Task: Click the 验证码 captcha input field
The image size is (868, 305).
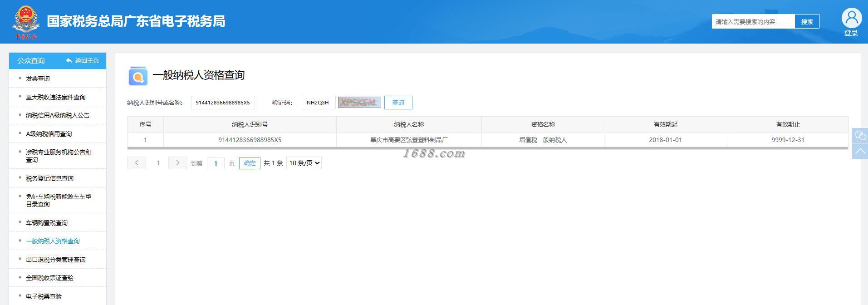Action: [x=319, y=103]
